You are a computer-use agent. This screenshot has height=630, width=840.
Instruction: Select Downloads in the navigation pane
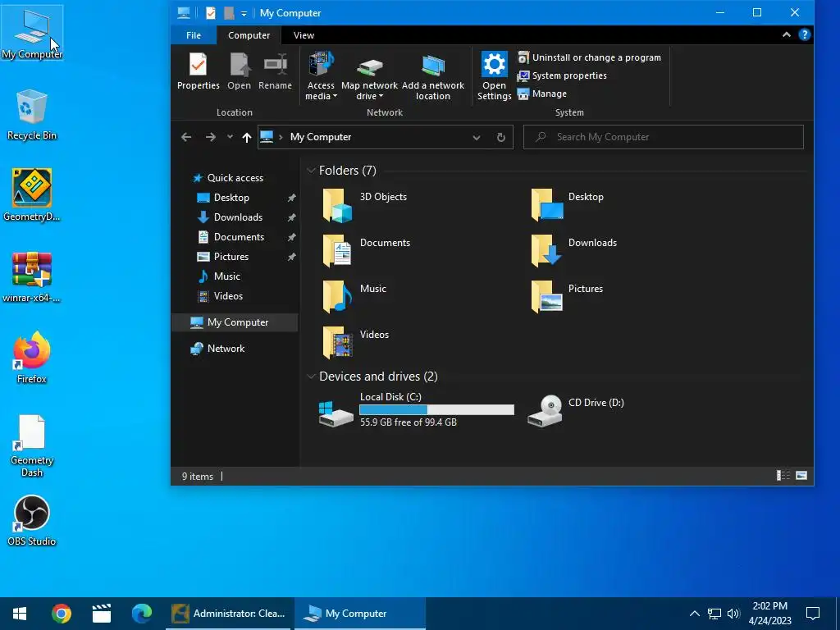[238, 217]
